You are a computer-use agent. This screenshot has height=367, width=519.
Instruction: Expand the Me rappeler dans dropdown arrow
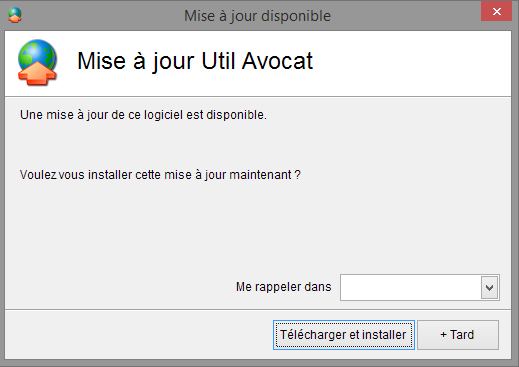click(x=489, y=287)
